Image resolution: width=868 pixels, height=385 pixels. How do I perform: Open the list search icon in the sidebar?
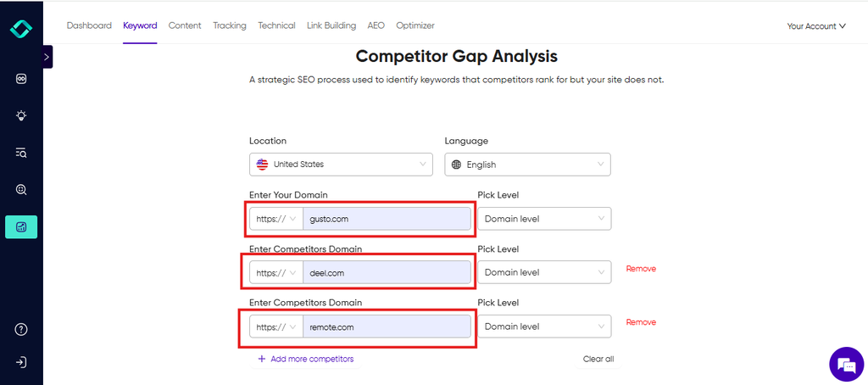tap(21, 153)
